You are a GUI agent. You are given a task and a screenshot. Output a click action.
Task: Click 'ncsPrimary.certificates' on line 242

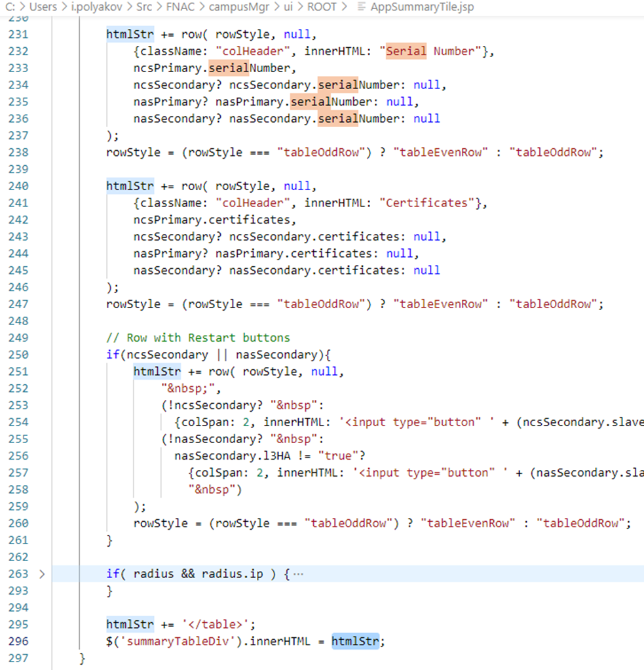point(212,220)
